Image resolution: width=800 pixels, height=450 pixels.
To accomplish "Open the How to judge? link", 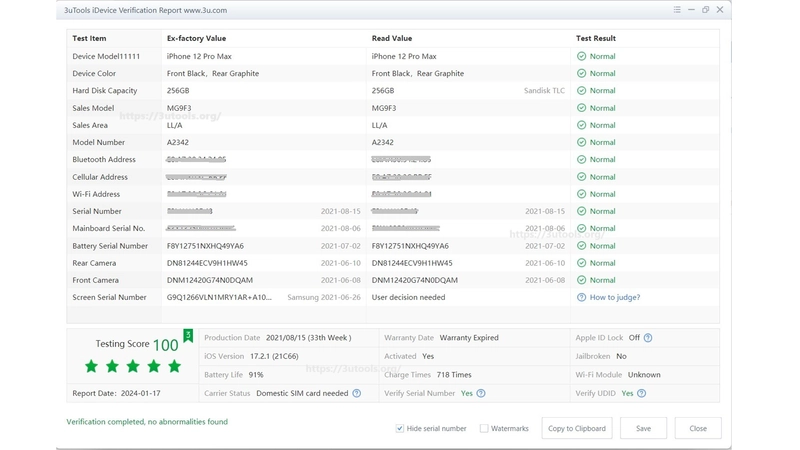I will click(615, 297).
